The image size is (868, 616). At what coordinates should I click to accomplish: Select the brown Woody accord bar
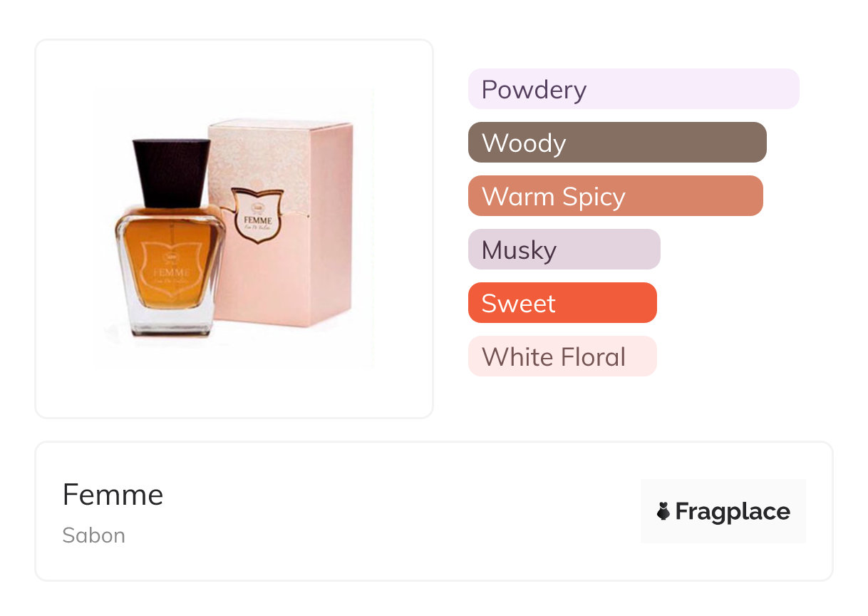(x=616, y=143)
